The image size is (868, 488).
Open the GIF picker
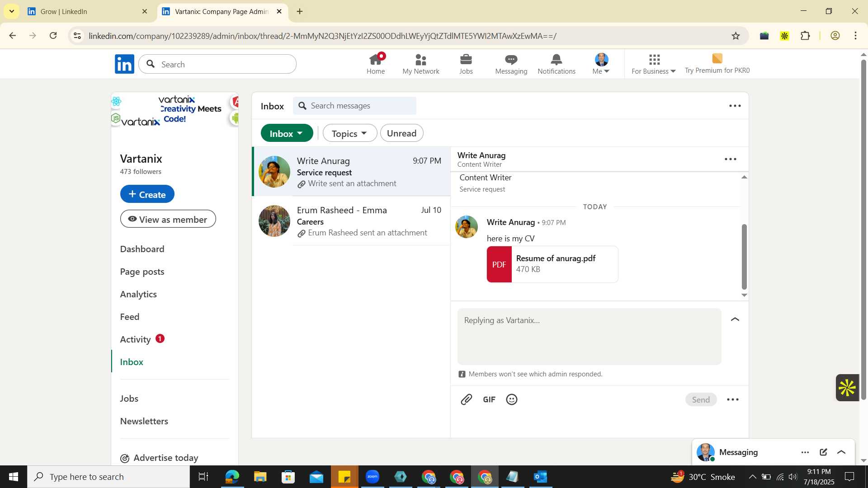489,399
